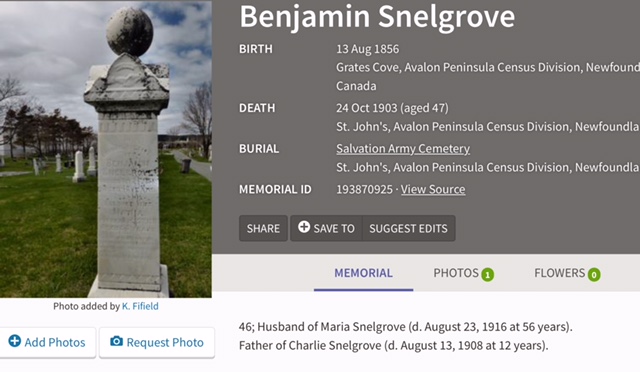Click the memorial ID number 193870925
Image resolution: width=640 pixels, height=372 pixels.
364,189
